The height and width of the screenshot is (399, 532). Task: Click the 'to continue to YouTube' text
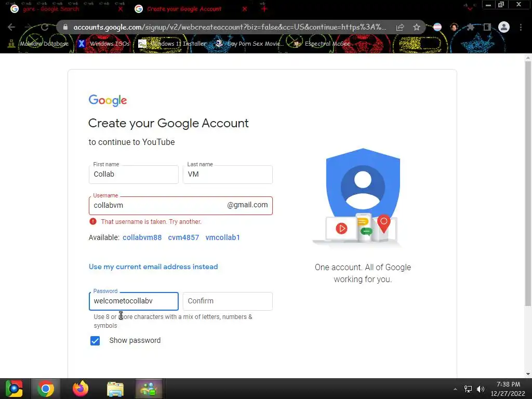(x=131, y=142)
